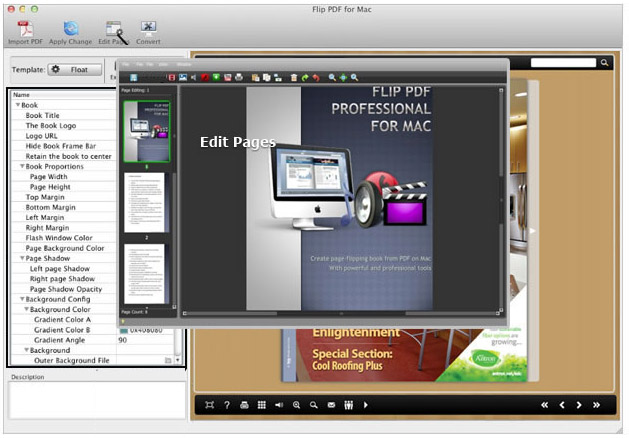Select the Page Background Color property
This screenshot has width=629, height=438.
tap(64, 248)
